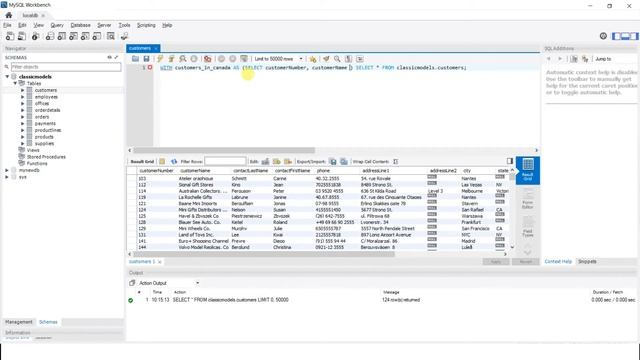Refresh the schemas list icon
This screenshot has height=360, width=640.
point(109,57)
